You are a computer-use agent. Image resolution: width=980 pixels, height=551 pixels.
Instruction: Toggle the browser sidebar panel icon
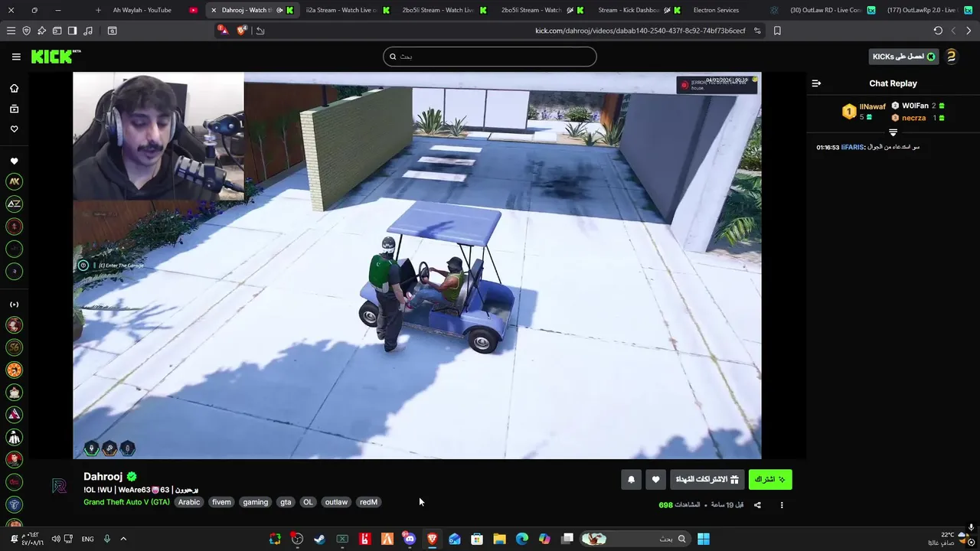coord(72,31)
